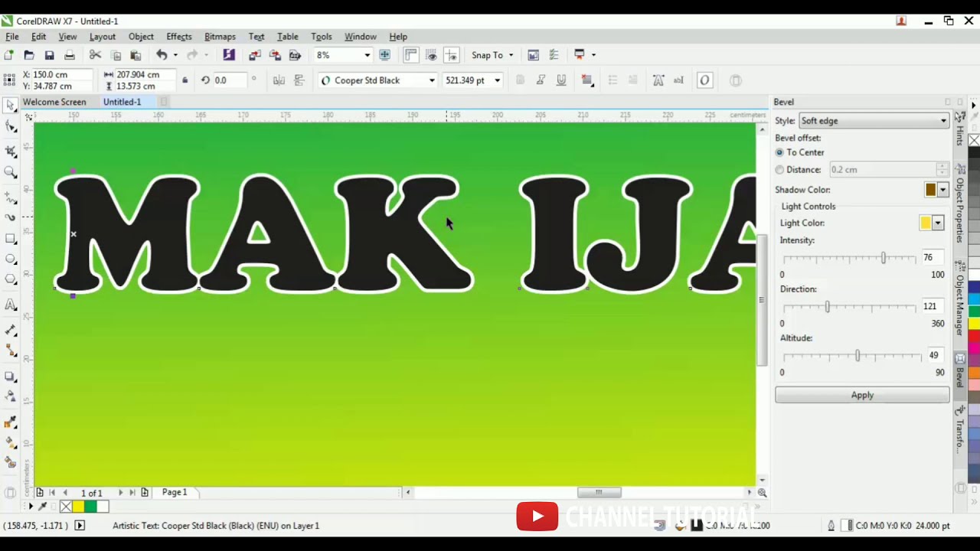The width and height of the screenshot is (980, 551).
Task: Select the To Center radio button
Action: [x=779, y=153]
